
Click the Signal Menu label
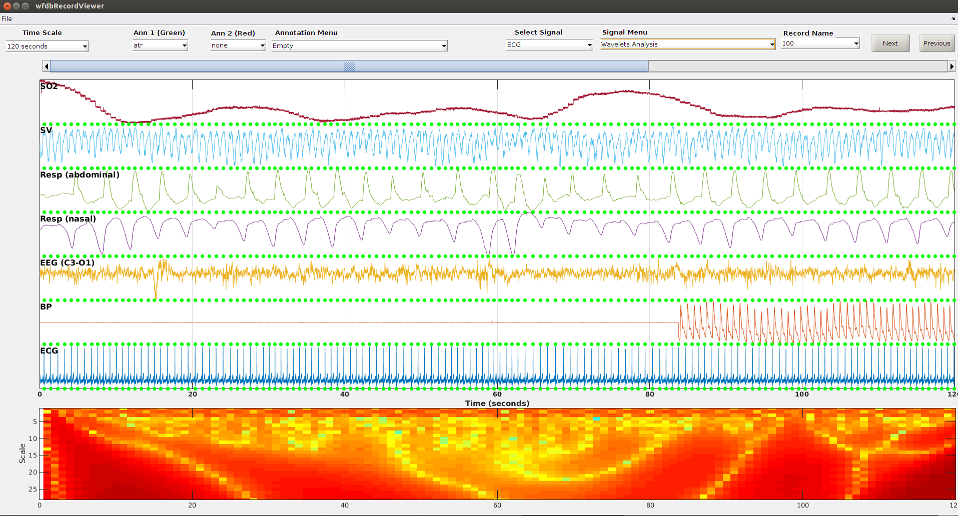tap(624, 32)
